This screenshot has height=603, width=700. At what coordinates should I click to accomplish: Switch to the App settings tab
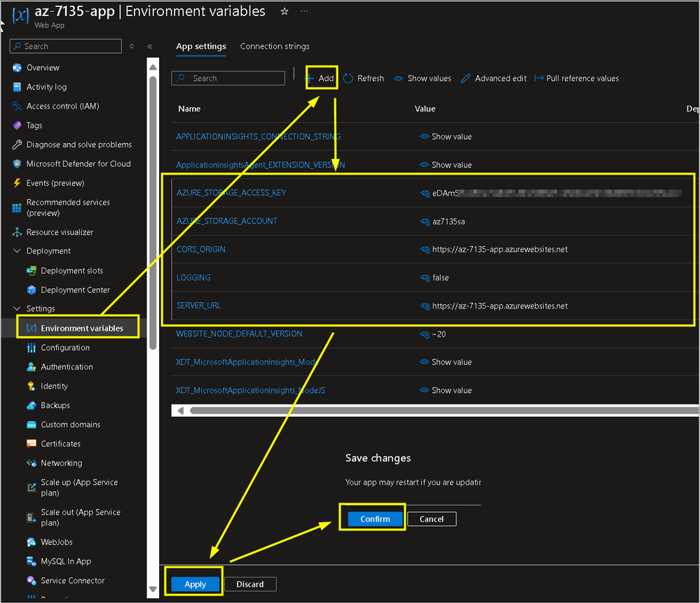pos(201,46)
